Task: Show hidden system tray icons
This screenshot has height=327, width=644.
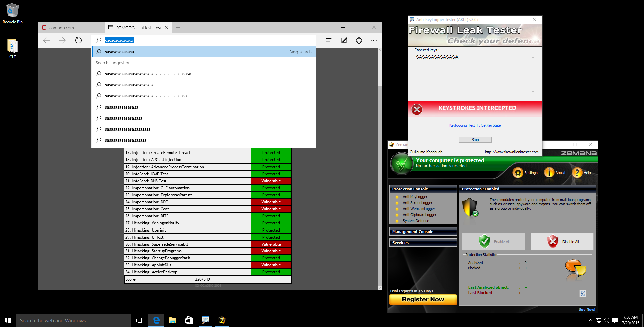Action: [x=590, y=320]
